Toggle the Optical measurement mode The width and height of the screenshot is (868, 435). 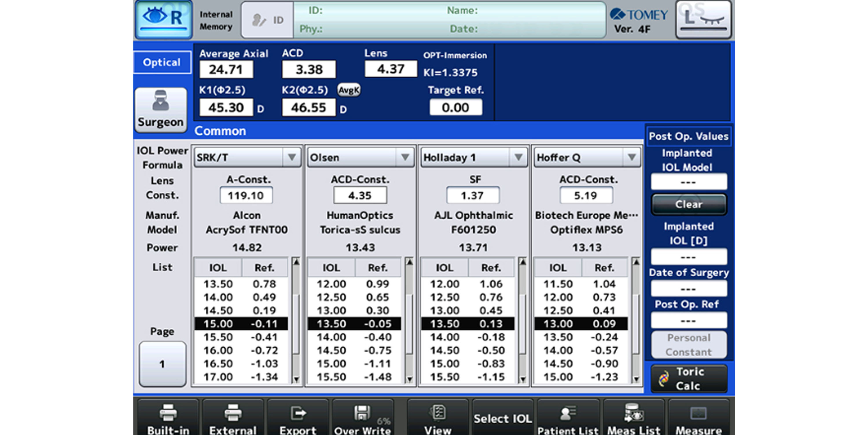coord(162,62)
